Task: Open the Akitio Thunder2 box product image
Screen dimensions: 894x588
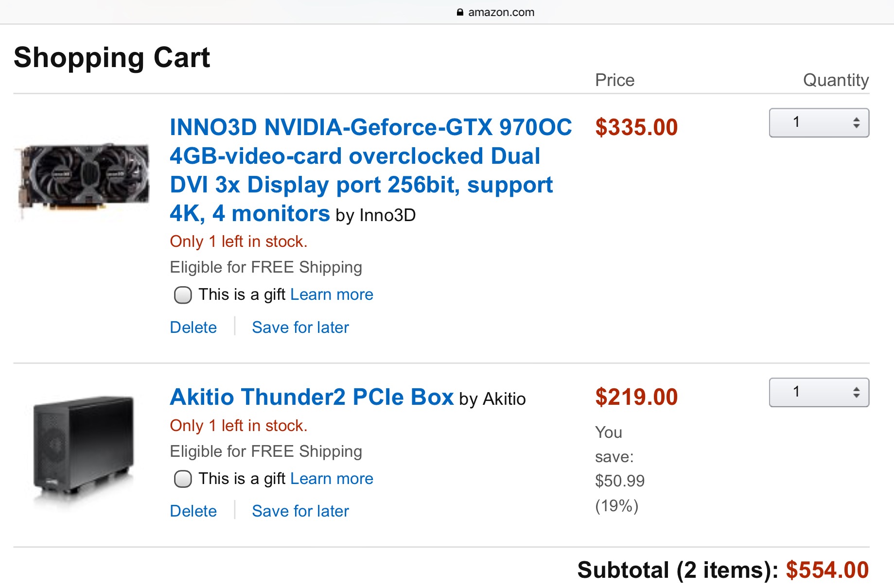Action: (x=84, y=449)
